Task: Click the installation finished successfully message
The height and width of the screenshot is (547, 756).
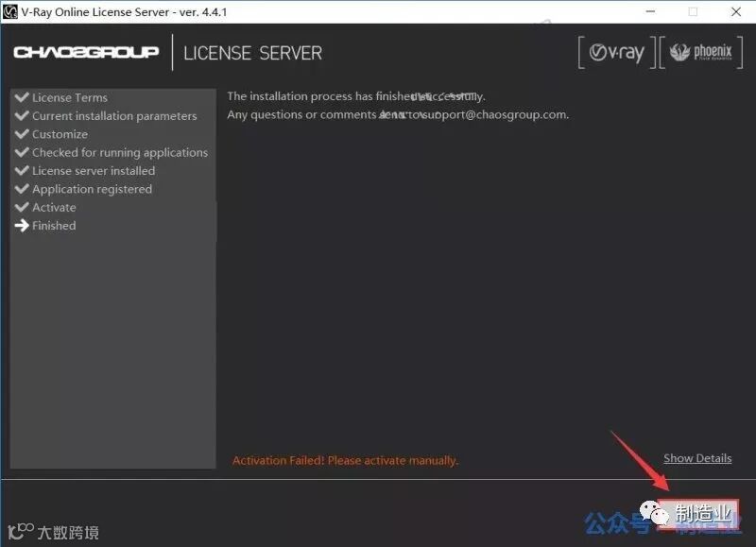Action: click(x=356, y=96)
